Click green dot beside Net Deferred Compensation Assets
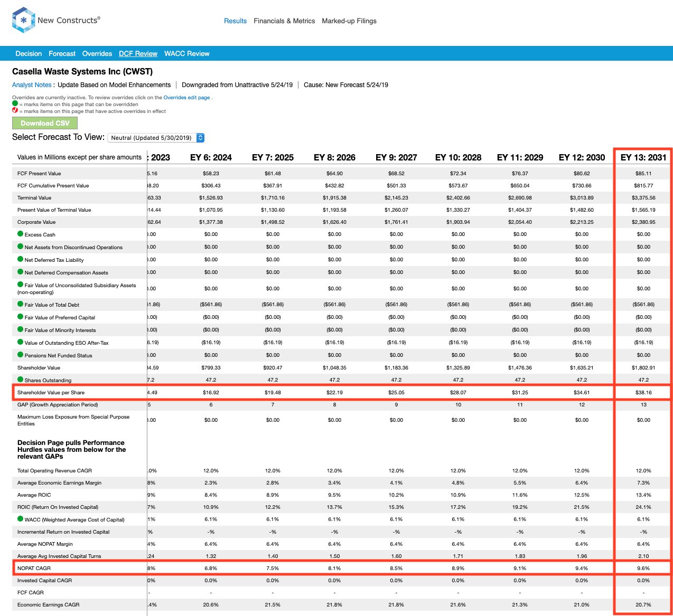The image size is (673, 616). tap(21, 272)
